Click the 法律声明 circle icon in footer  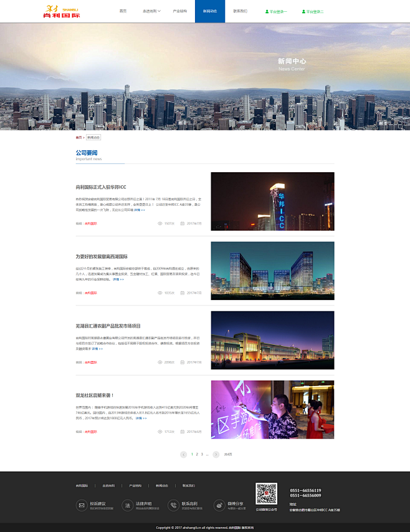click(127, 505)
